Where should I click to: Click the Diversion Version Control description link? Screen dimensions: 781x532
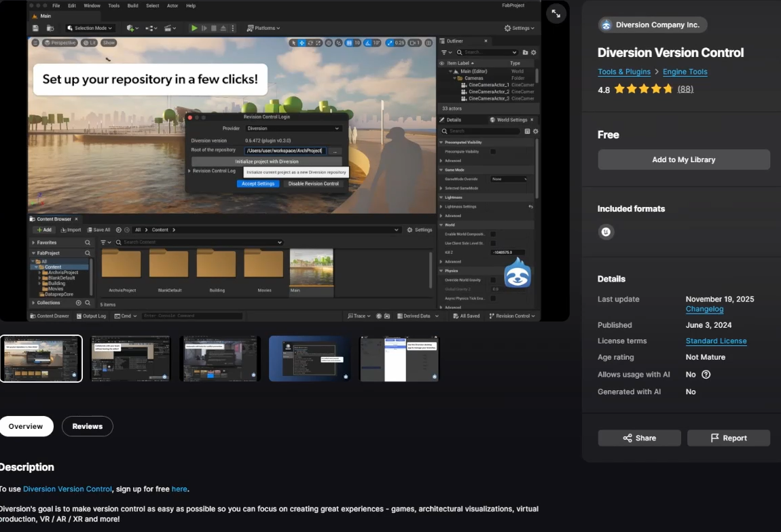67,489
